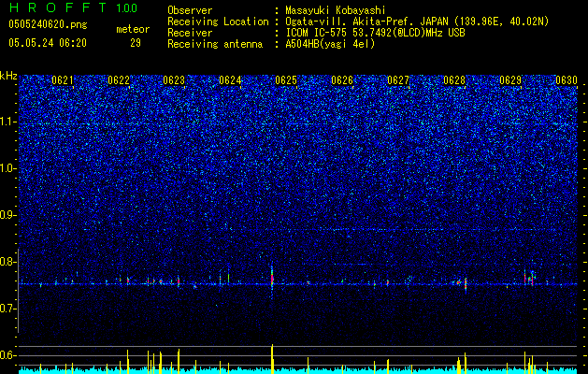Click the 0627 time marker
The width and height of the screenshot is (588, 374).
(398, 80)
